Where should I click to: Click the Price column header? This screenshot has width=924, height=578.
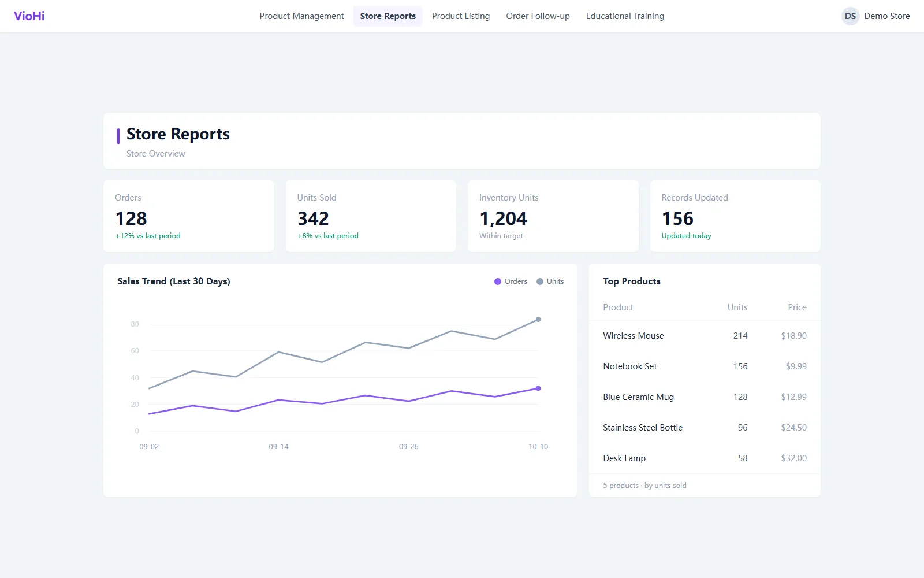[x=797, y=307]
